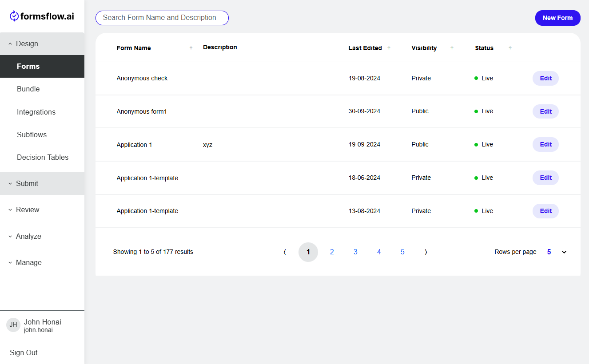Click the Anonymous form1 form name
The width and height of the screenshot is (589, 364).
[x=142, y=111]
